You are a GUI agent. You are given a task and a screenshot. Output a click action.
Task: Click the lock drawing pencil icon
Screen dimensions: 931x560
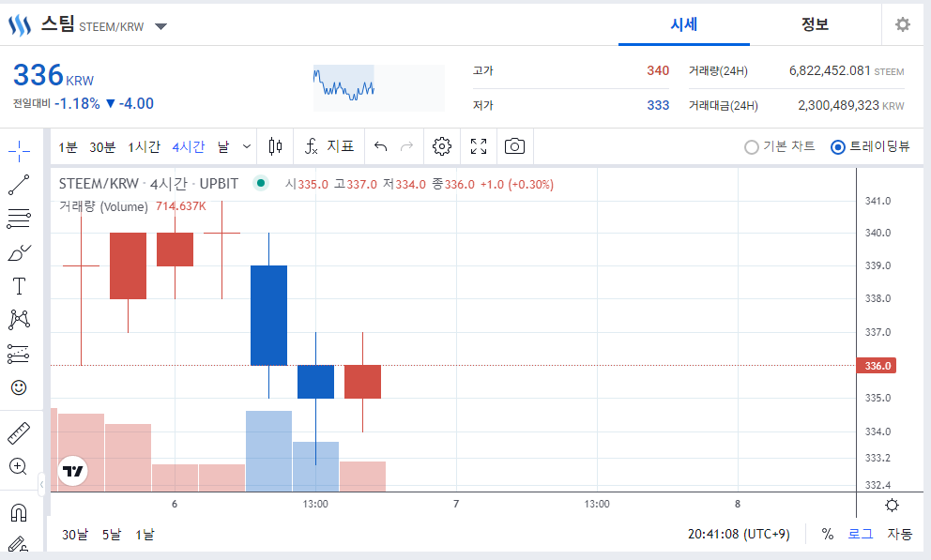[x=19, y=544]
